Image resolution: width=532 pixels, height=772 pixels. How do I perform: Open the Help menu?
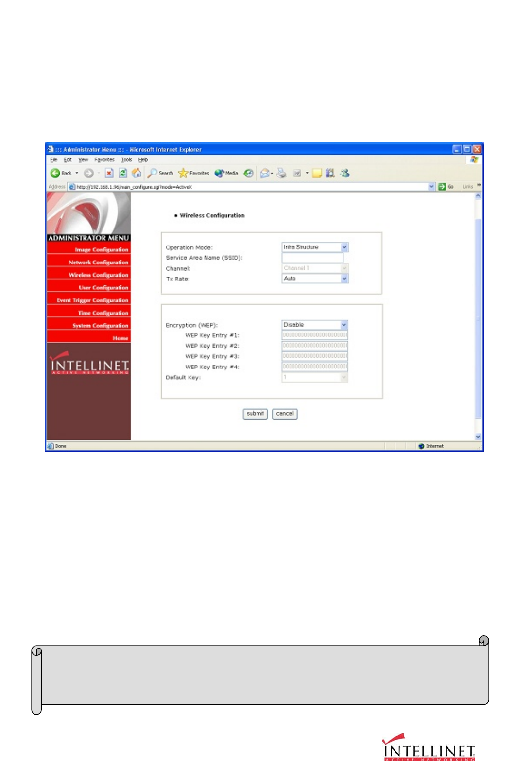143,160
